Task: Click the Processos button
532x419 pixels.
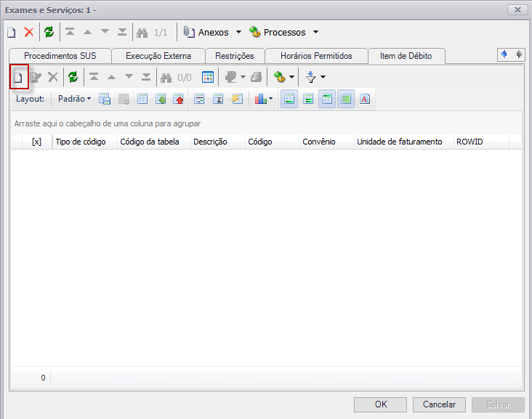Action: pyautogui.click(x=278, y=33)
